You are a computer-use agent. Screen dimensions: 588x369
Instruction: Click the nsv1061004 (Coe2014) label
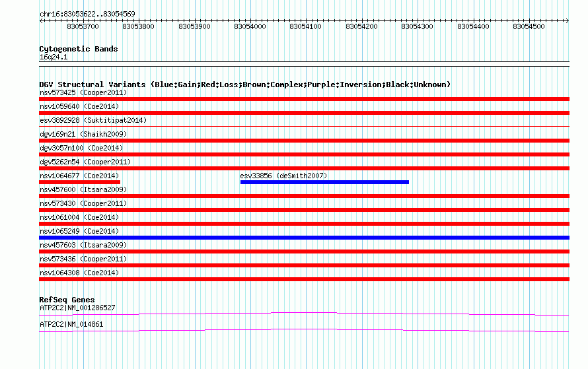click(79, 217)
